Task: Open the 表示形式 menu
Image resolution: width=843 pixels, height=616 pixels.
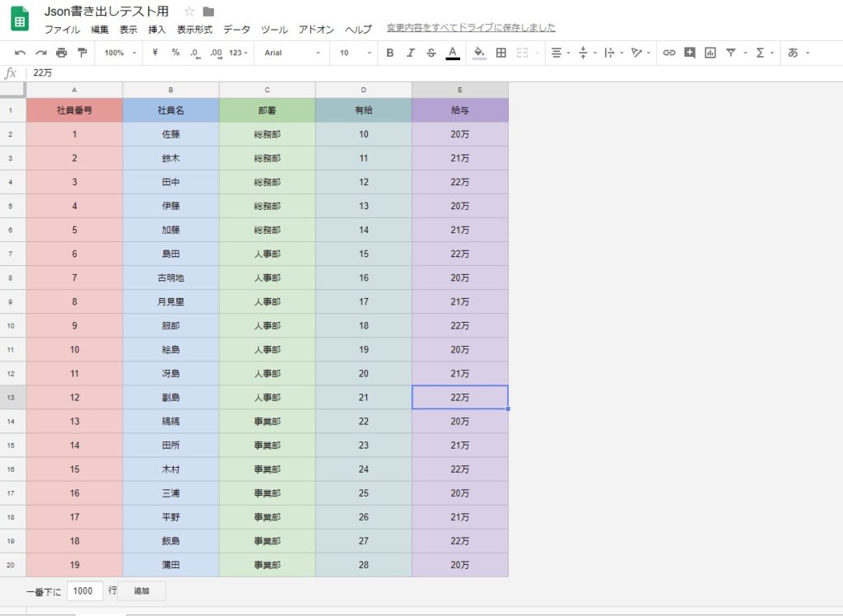Action: click(194, 29)
